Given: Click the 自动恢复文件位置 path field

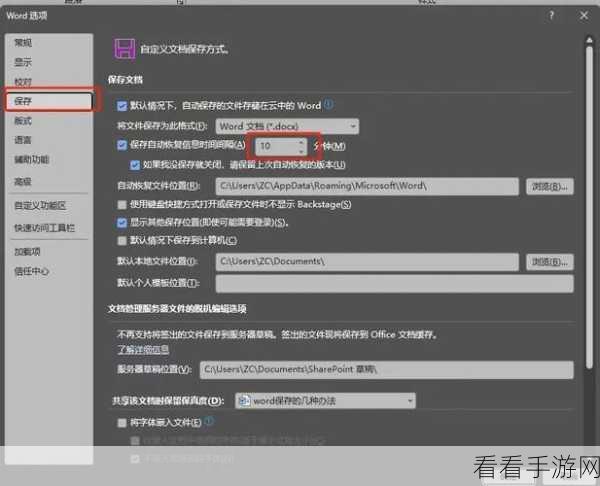Looking at the screenshot, I should pos(367,186).
